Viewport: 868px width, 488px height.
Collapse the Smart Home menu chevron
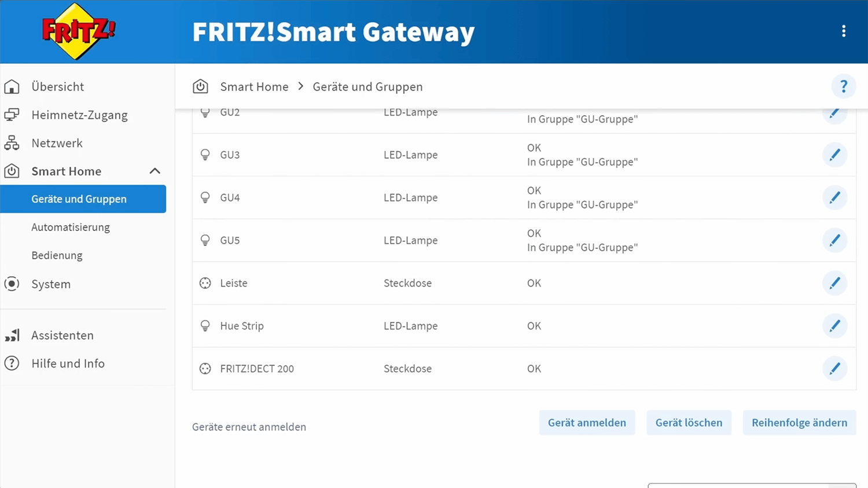coord(155,171)
